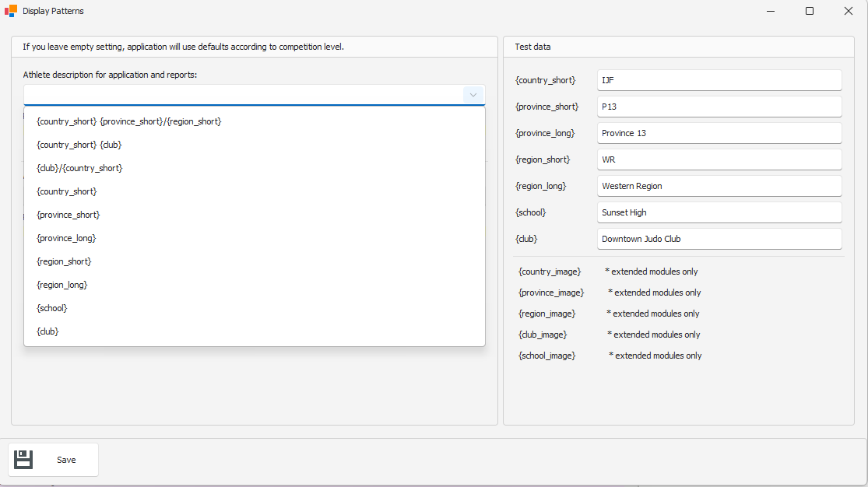Collapse the athlete description dropdown arrow

click(x=473, y=95)
